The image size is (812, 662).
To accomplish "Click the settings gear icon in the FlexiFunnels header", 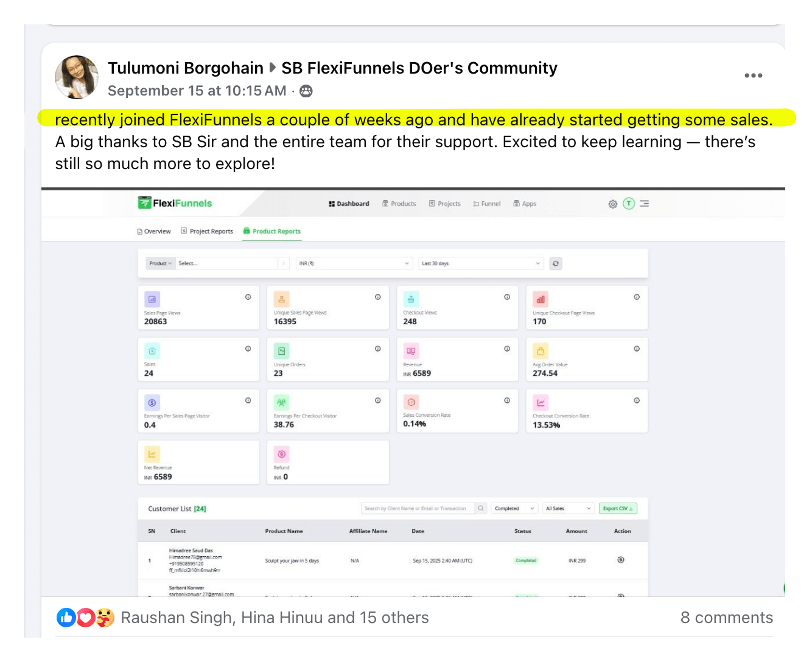I will click(x=612, y=204).
